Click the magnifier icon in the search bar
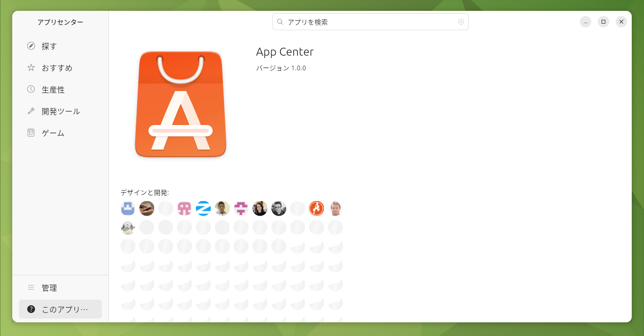Image resolution: width=644 pixels, height=336 pixels. 280,22
